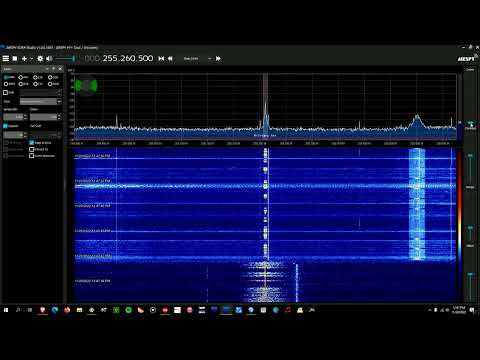Open the notification center icon
Viewport: 480px width, 360px height.
click(472, 310)
